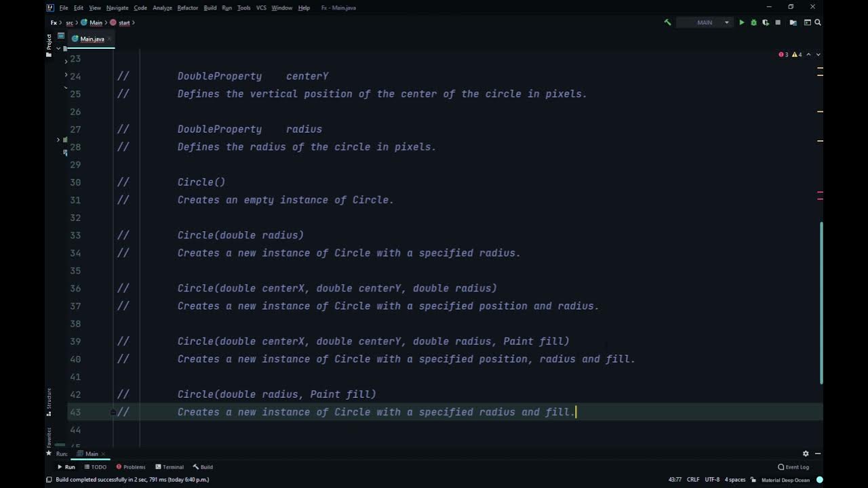The height and width of the screenshot is (488, 868).
Task: Open the Run tool window settings gear
Action: pos(806,453)
